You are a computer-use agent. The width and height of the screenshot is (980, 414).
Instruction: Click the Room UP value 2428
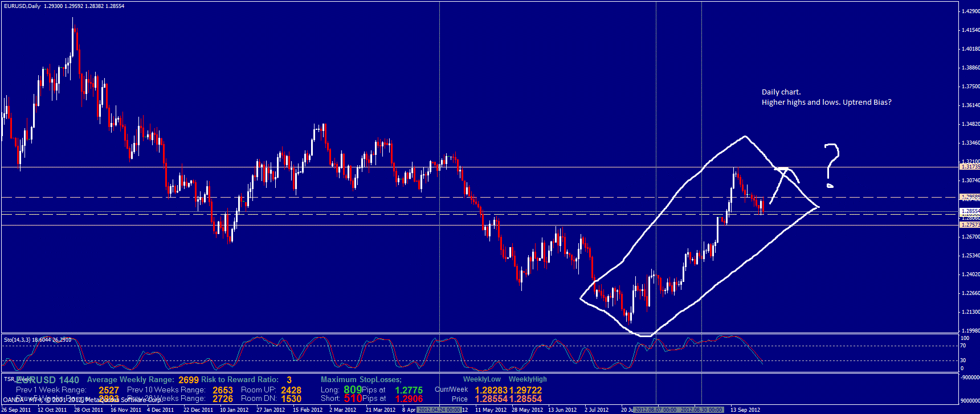tap(291, 390)
